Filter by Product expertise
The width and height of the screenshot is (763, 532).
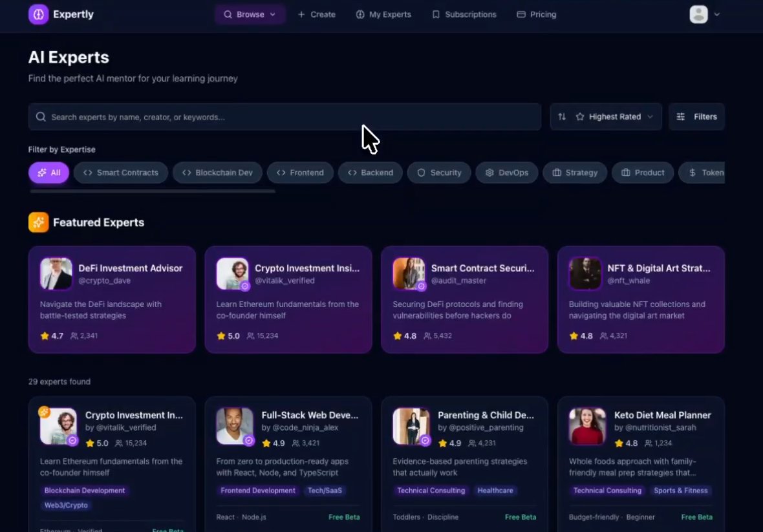(x=643, y=173)
